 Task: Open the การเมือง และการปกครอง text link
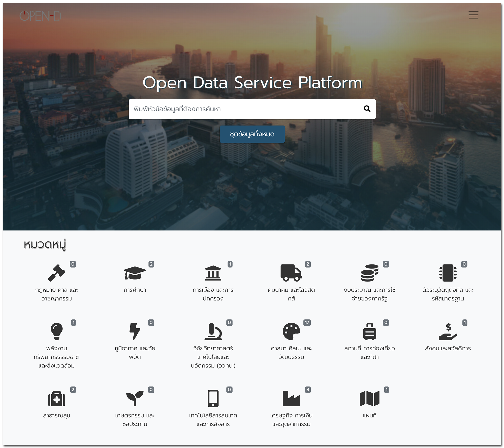[x=213, y=294]
